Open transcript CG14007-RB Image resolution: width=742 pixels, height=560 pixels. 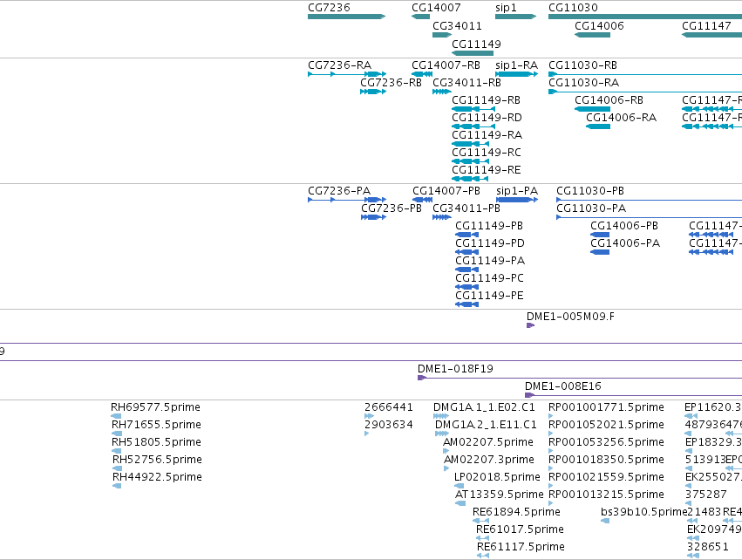(422, 74)
